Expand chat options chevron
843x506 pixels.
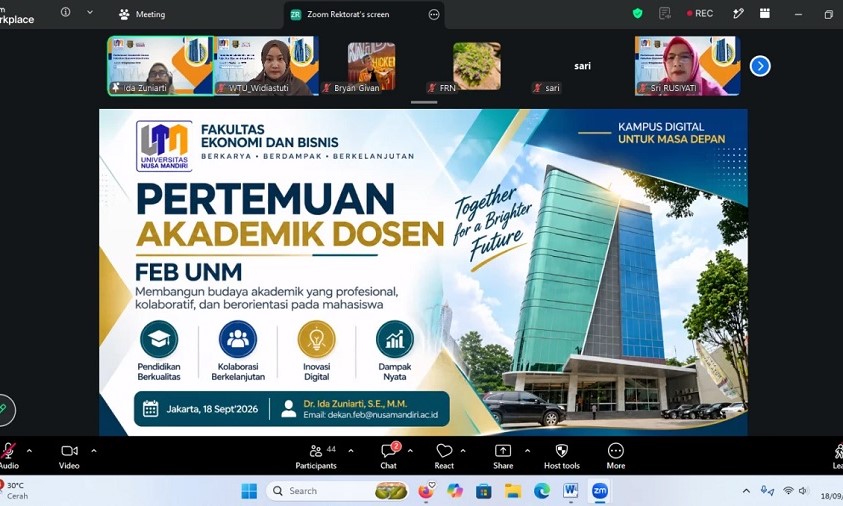pyautogui.click(x=410, y=451)
